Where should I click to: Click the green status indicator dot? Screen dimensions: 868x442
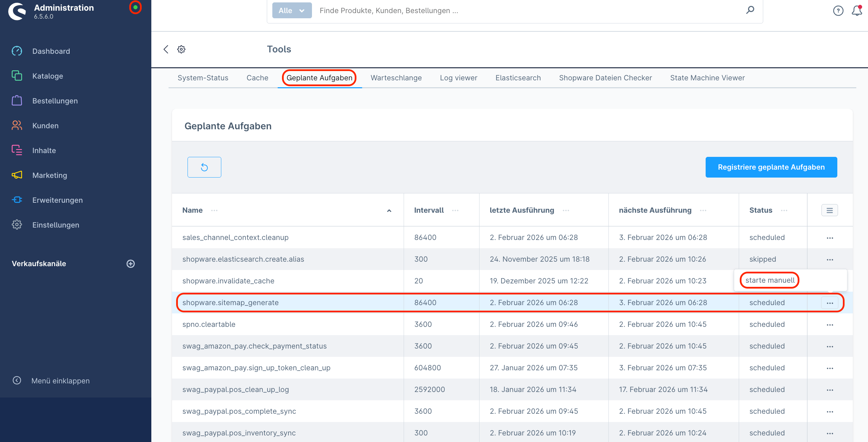pyautogui.click(x=135, y=7)
